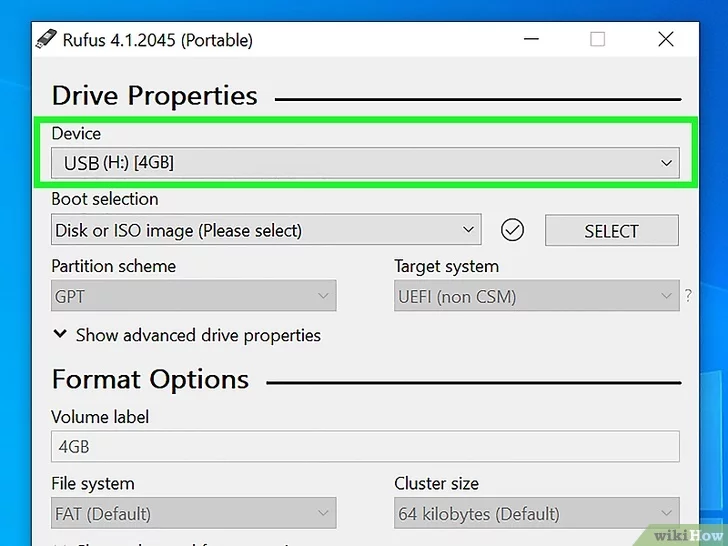This screenshot has height=546, width=728.
Task: Minimize the Rufus window
Action: pyautogui.click(x=531, y=39)
